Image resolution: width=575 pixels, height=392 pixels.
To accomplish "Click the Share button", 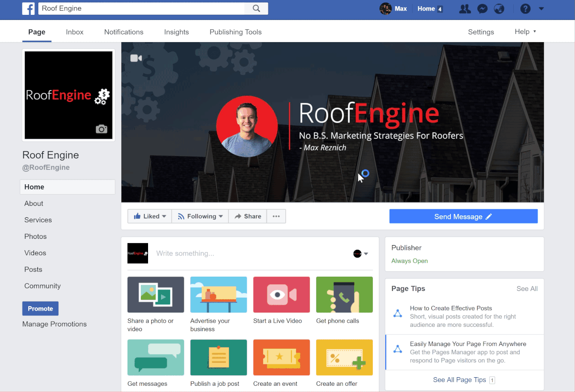I will (x=247, y=216).
